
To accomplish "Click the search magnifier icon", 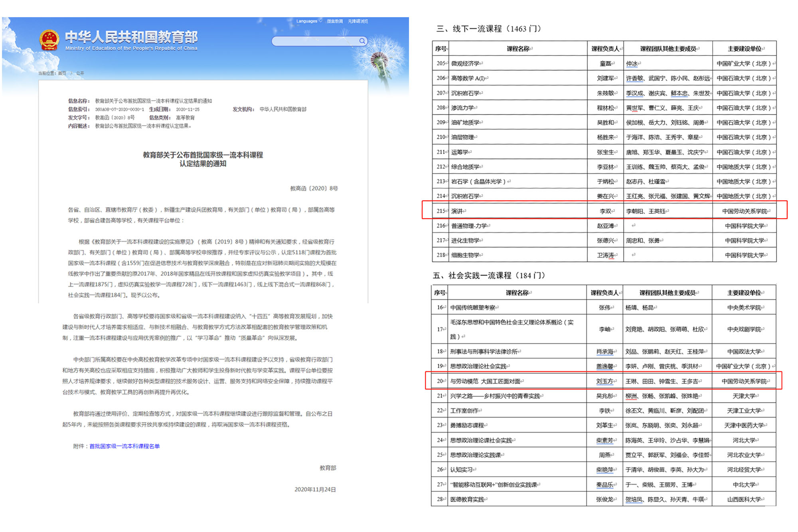I will pos(361,41).
